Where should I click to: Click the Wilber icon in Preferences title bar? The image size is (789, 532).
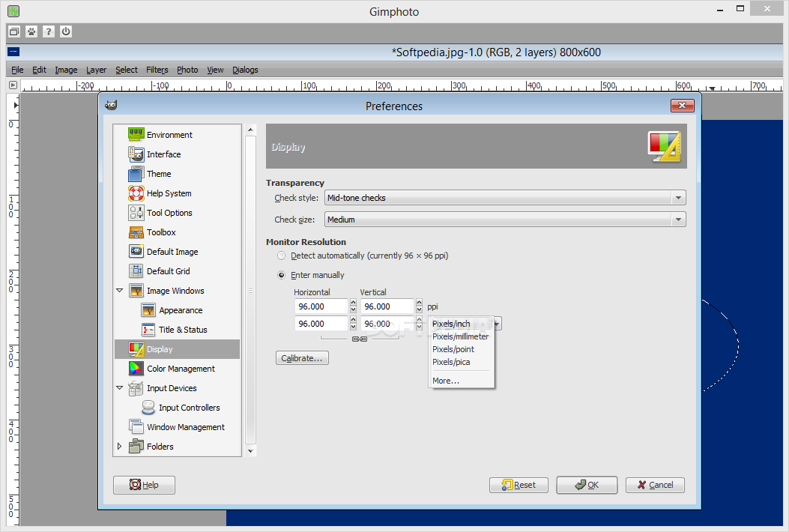111,105
